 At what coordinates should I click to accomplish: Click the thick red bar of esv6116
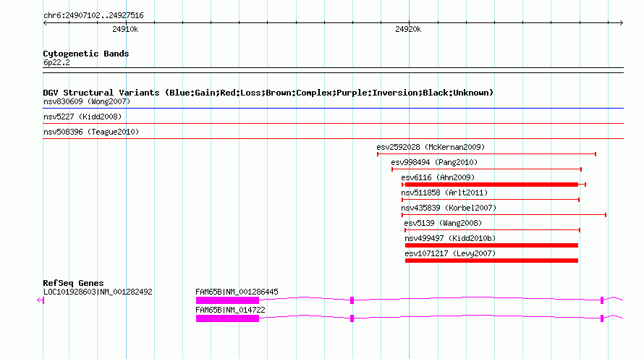click(491, 185)
